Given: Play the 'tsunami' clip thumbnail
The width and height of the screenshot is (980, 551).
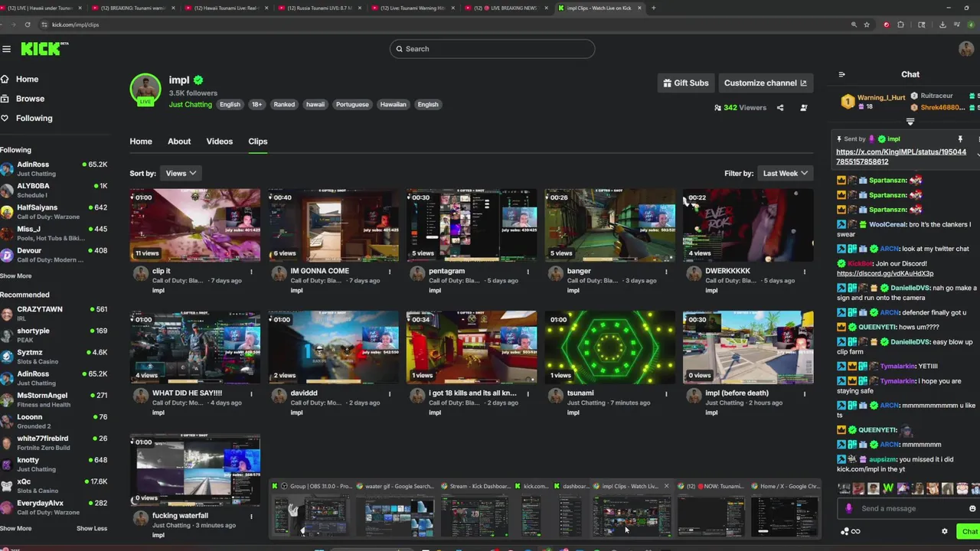Looking at the screenshot, I should tap(610, 347).
